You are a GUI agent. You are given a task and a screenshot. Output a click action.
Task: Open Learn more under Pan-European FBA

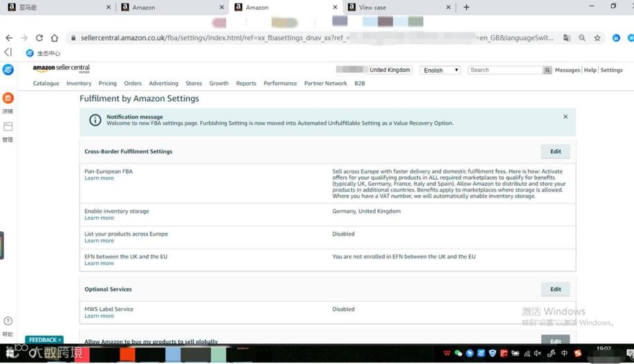(99, 178)
